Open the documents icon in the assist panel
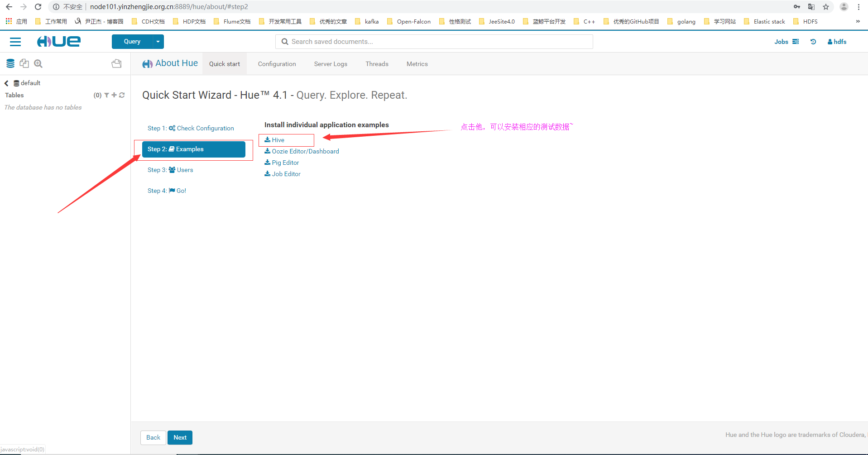 coord(24,63)
